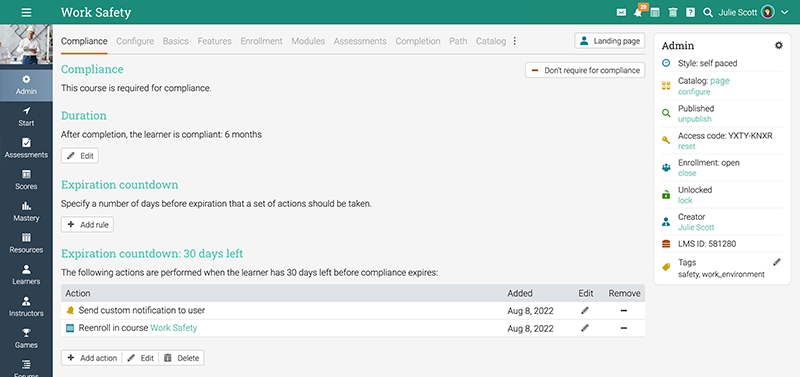Click the 'LMS ID: 581280' text
The width and height of the screenshot is (800, 377).
[x=707, y=244]
